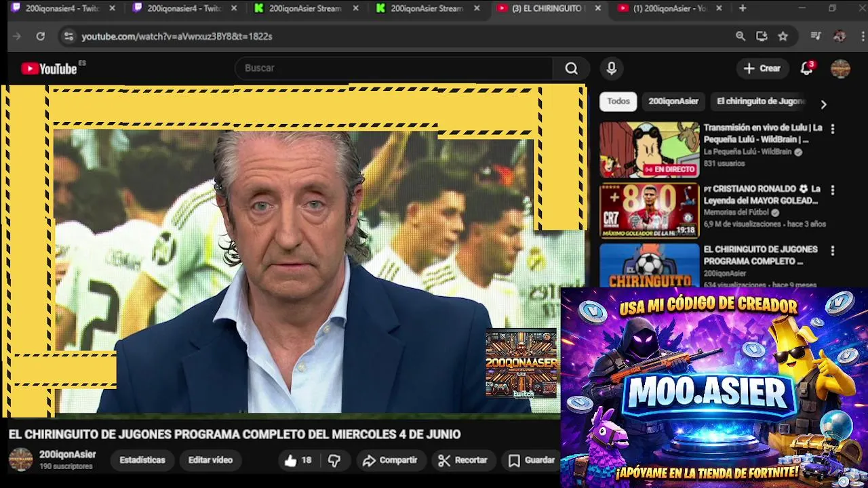Image resolution: width=868 pixels, height=488 pixels.
Task: Open options for sidebar Chiringuito video
Action: click(832, 251)
